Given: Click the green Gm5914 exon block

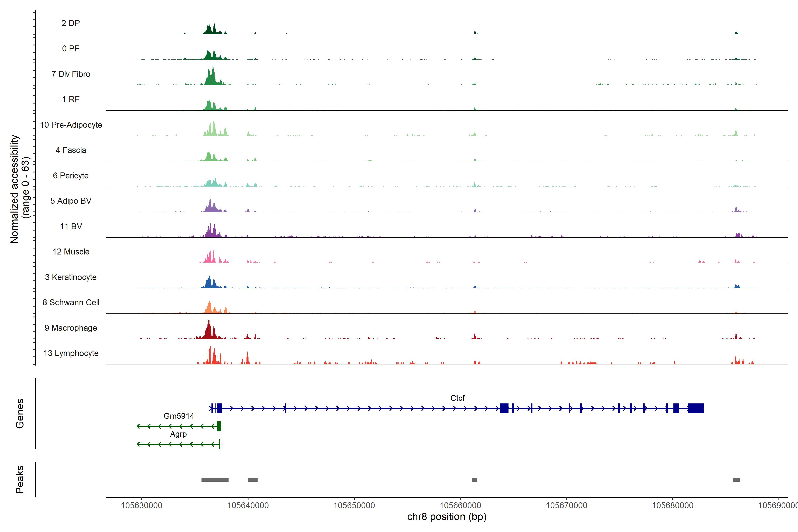Looking at the screenshot, I should (x=219, y=426).
